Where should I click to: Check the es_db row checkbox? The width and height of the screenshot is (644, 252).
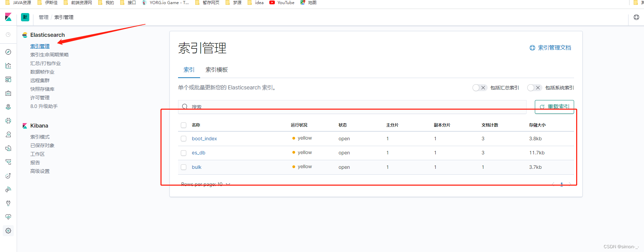pos(184,153)
